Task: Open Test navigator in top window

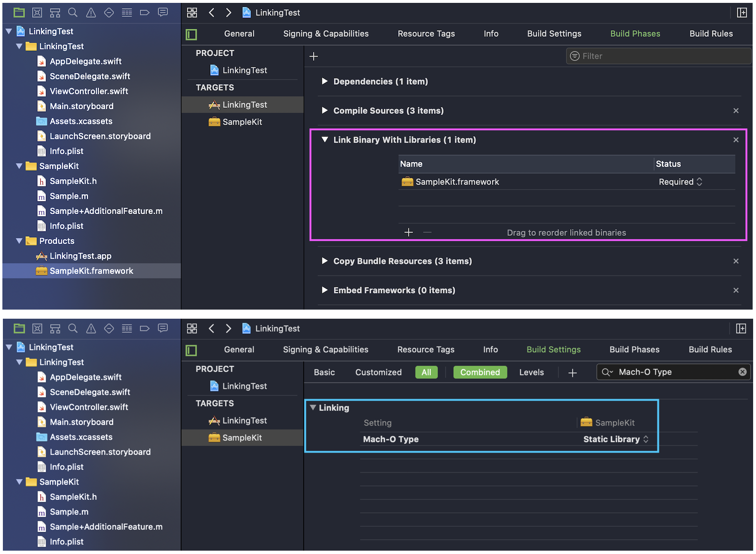Action: [x=109, y=12]
